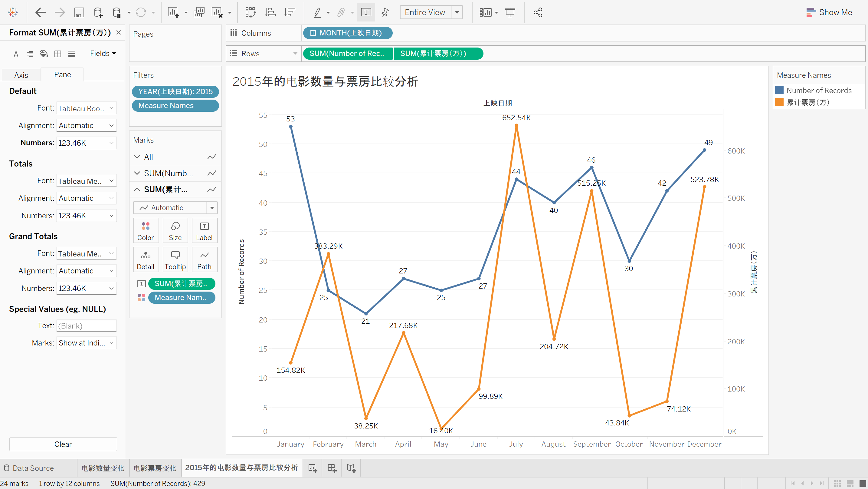Click blue Number of Records legend swatch
This screenshot has width=868, height=489.
pos(779,90)
